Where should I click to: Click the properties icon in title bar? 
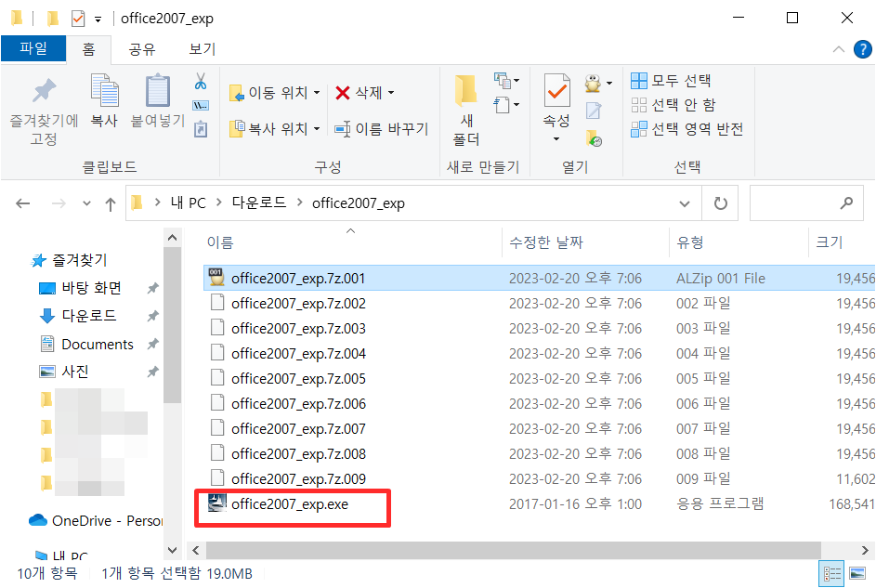(x=78, y=19)
